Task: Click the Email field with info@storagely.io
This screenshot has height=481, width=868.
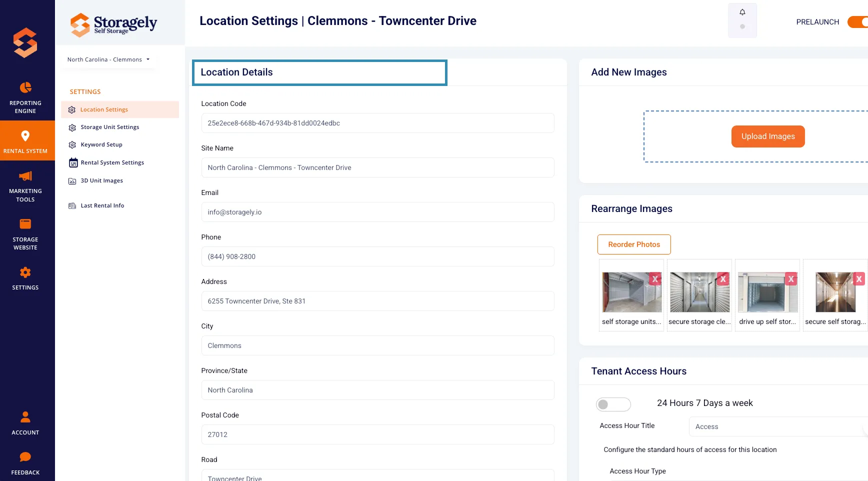Action: coord(377,212)
